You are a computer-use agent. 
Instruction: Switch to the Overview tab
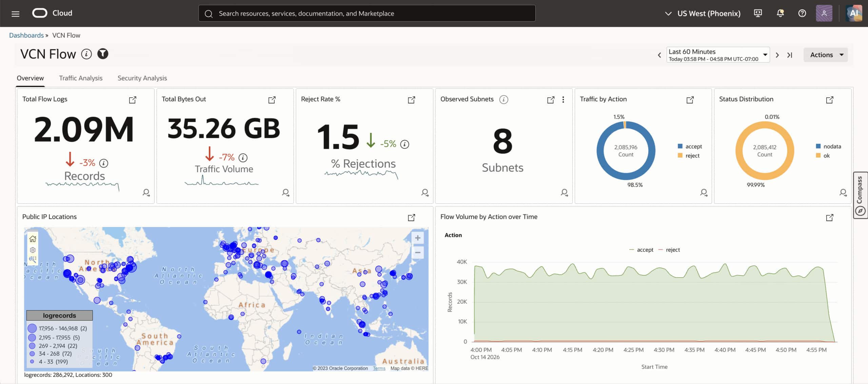click(30, 78)
